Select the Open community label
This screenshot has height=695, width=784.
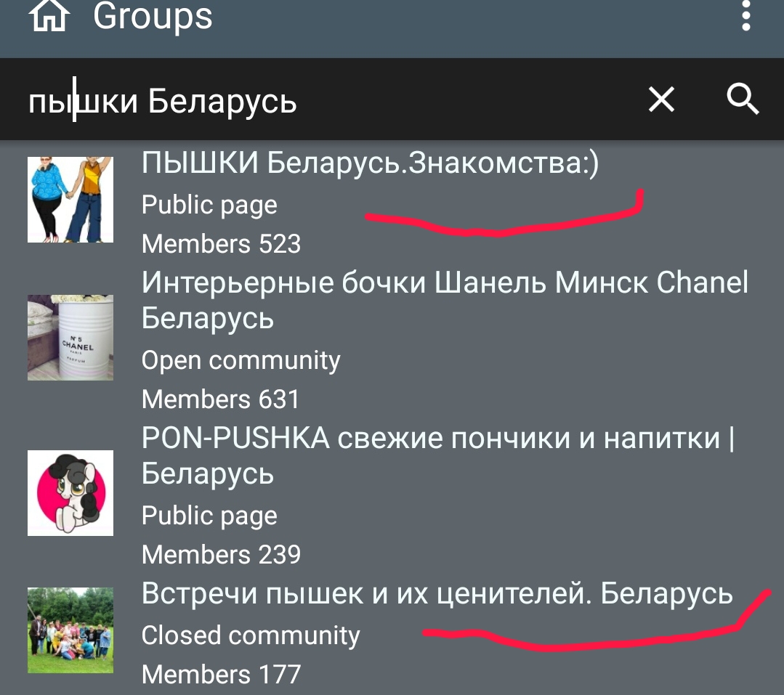tap(241, 360)
